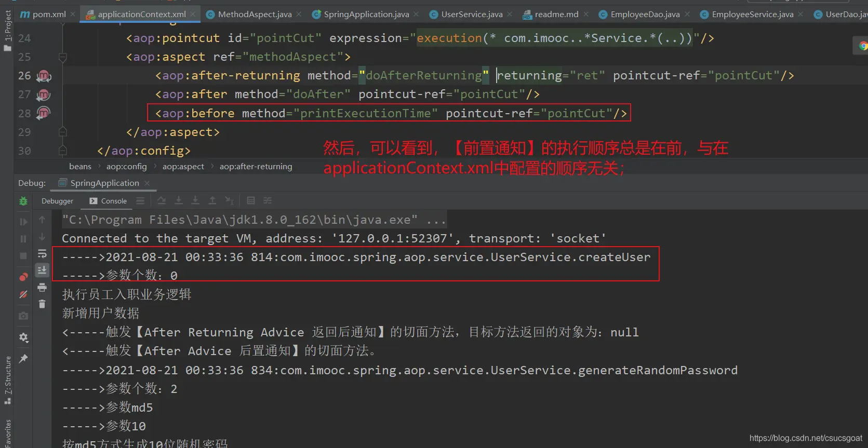Click the aop:aspect breadcrumb
868x448 pixels.
point(183,166)
